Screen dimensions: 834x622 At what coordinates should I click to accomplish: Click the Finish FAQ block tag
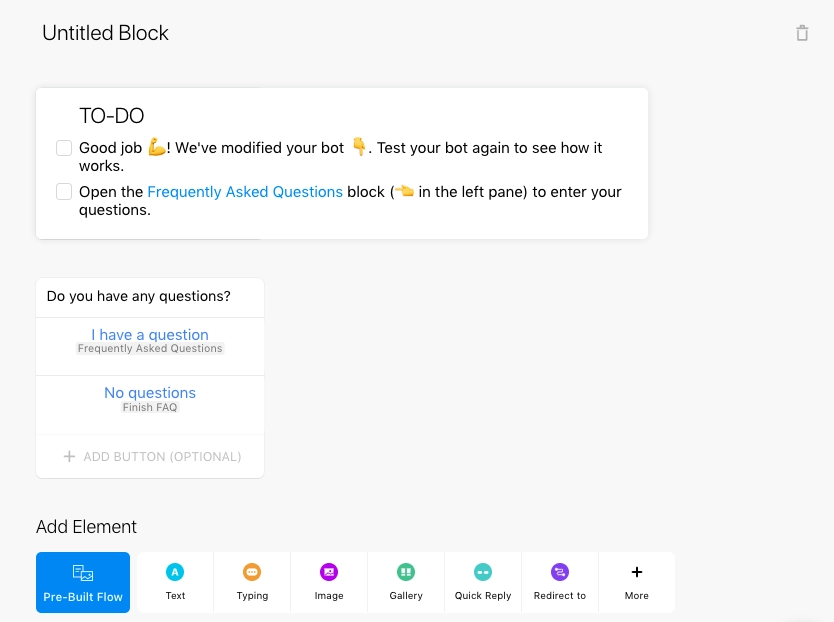point(150,408)
